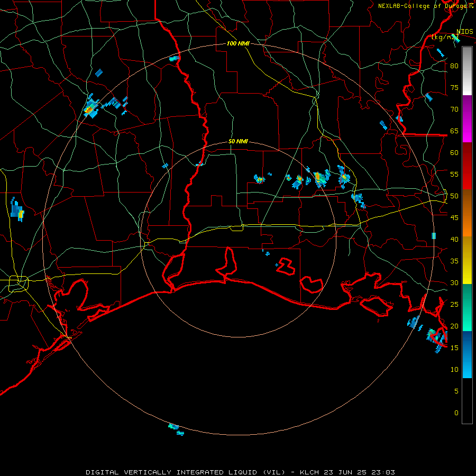The height and width of the screenshot is (476, 476).
Task: Click the legend value 10
Action: pos(454,370)
